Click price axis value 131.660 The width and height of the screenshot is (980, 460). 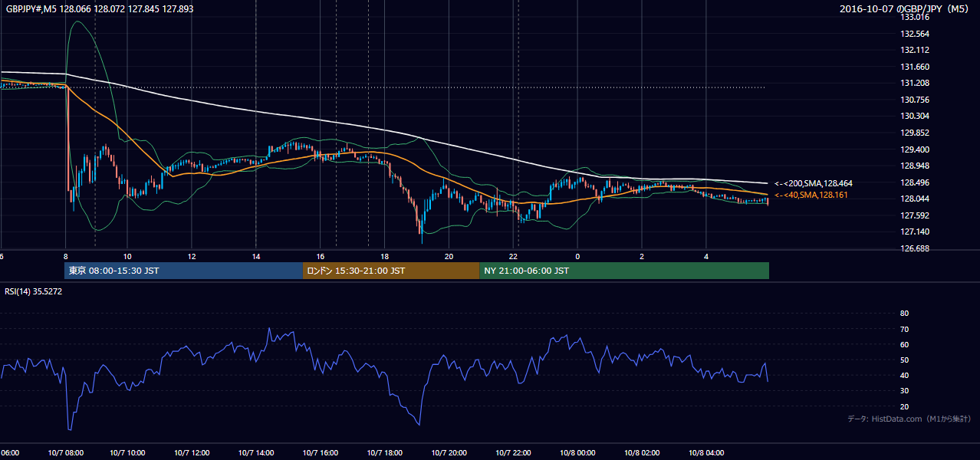pyautogui.click(x=915, y=67)
